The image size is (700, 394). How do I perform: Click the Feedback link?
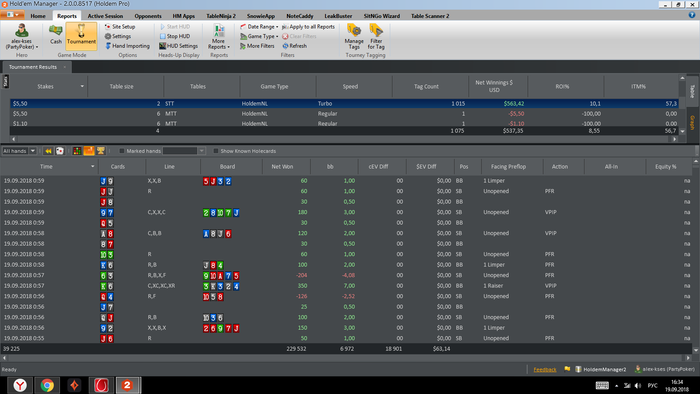click(545, 369)
